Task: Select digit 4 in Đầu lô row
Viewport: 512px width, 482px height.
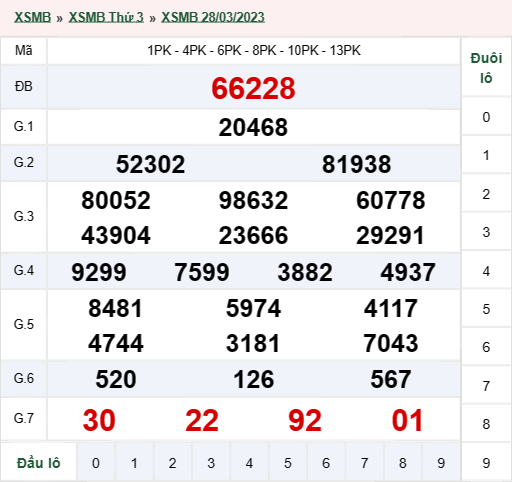Action: [249, 463]
